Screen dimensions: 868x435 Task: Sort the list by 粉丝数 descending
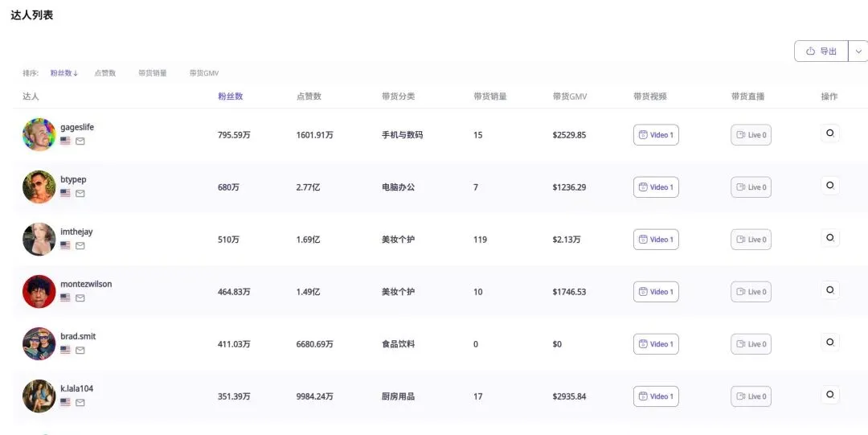coord(64,73)
